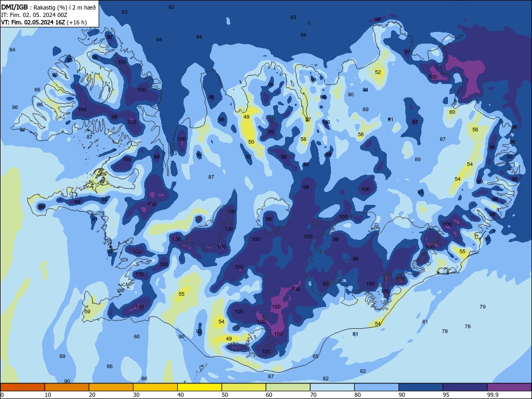Pick the pale yellow 50–60 legend swatch
Screen dimensions: 532x399
tap(244, 387)
